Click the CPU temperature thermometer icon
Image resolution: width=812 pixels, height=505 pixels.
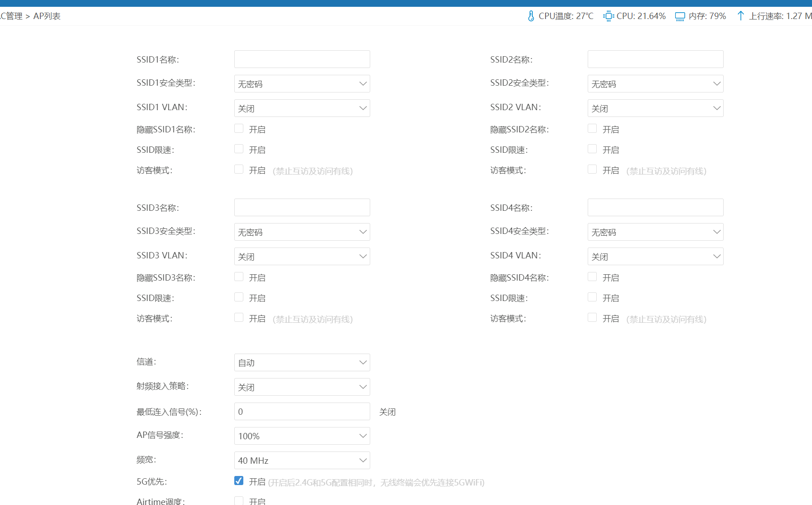pos(531,16)
